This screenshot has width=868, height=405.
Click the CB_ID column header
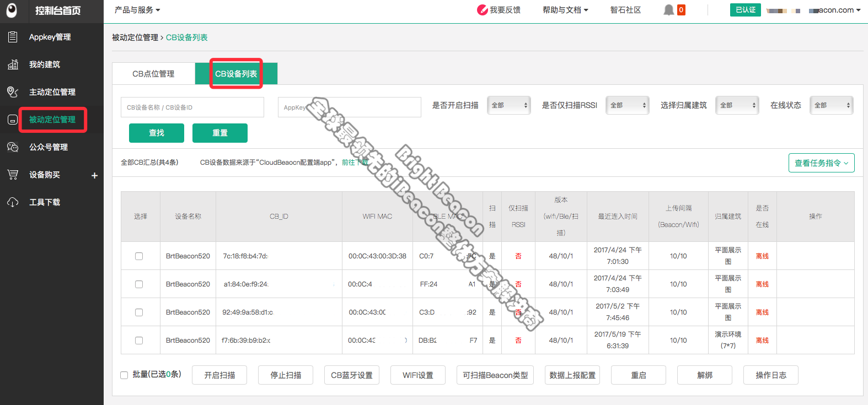[x=279, y=217]
